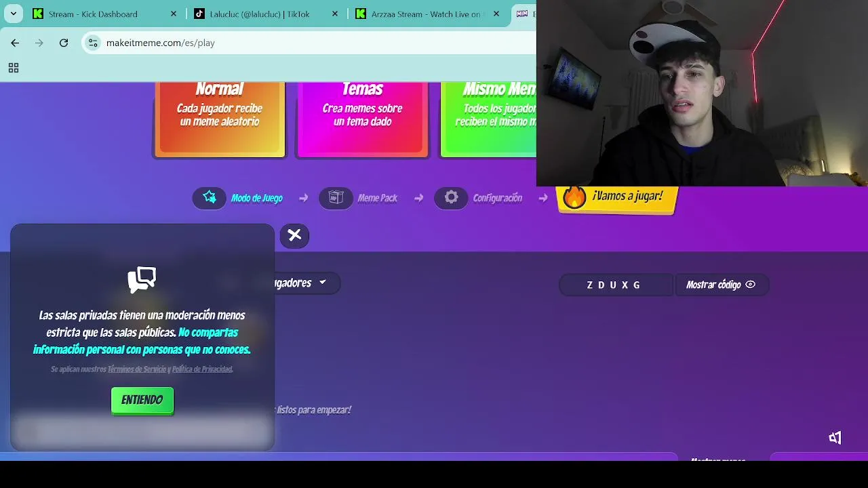Click the chat bubbles icon in warning
Image resolution: width=868 pixels, height=488 pixels.
[x=142, y=279]
